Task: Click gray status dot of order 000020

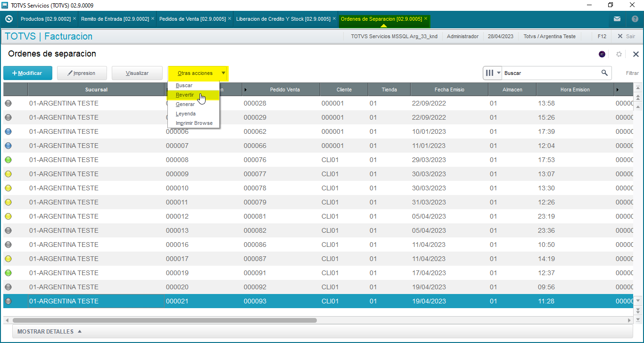Action: pos(8,287)
